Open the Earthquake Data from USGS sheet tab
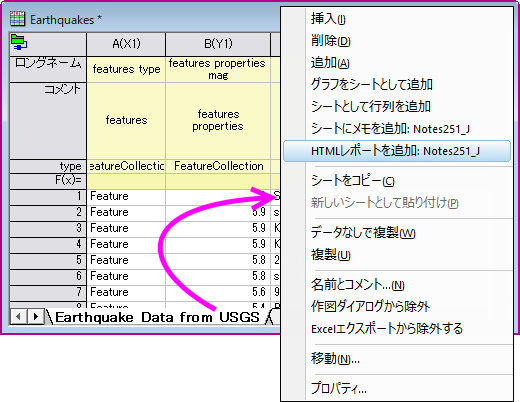 click(157, 317)
